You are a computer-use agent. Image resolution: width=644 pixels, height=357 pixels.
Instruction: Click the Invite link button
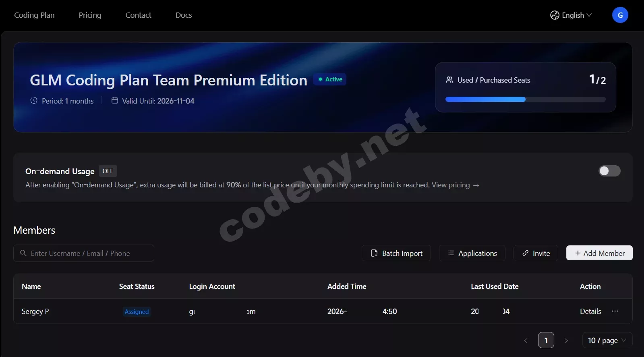(536, 253)
